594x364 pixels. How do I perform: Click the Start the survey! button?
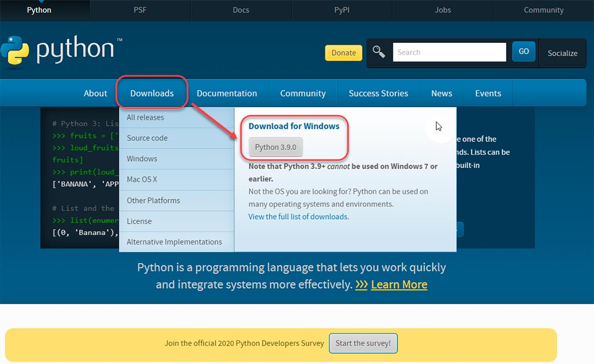click(x=363, y=343)
